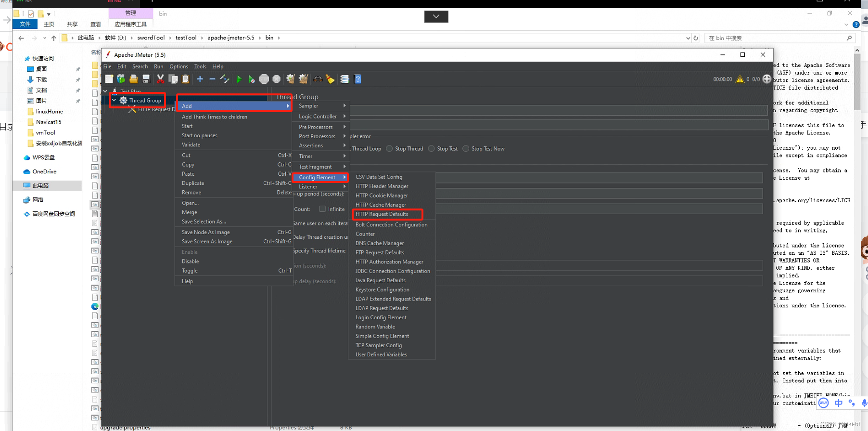868x431 pixels.
Task: Click the Explorer ribbon help question icon
Action: tap(856, 25)
